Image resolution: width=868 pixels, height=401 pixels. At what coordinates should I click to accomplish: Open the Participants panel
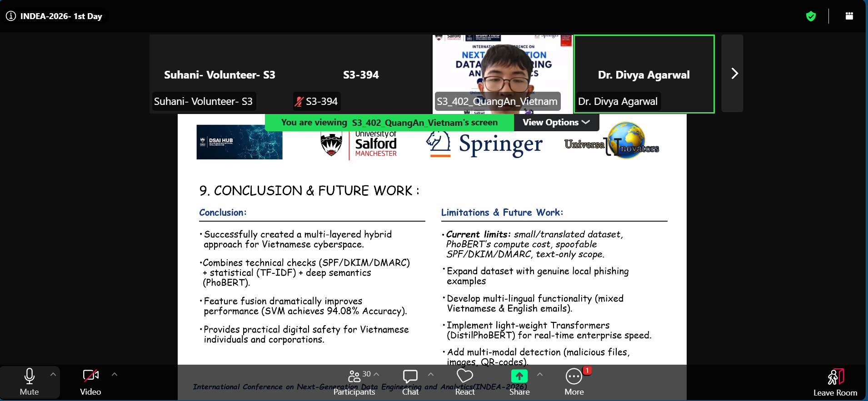tap(354, 382)
